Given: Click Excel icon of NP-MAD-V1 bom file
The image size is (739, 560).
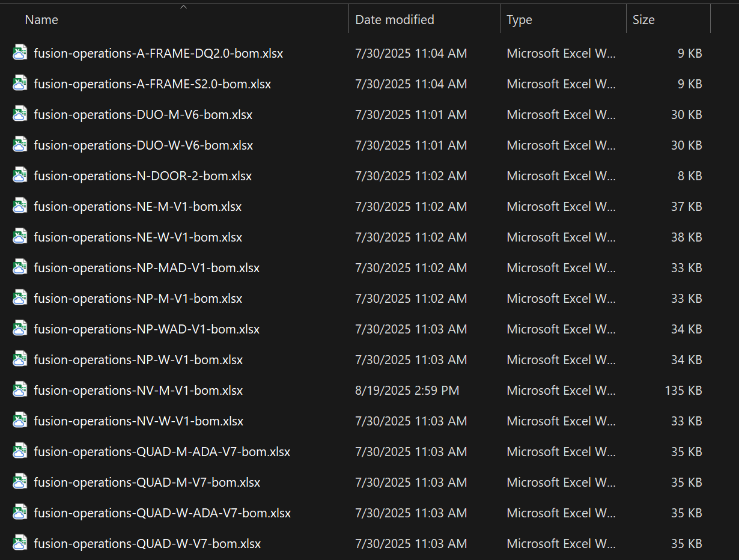Looking at the screenshot, I should pyautogui.click(x=20, y=267).
